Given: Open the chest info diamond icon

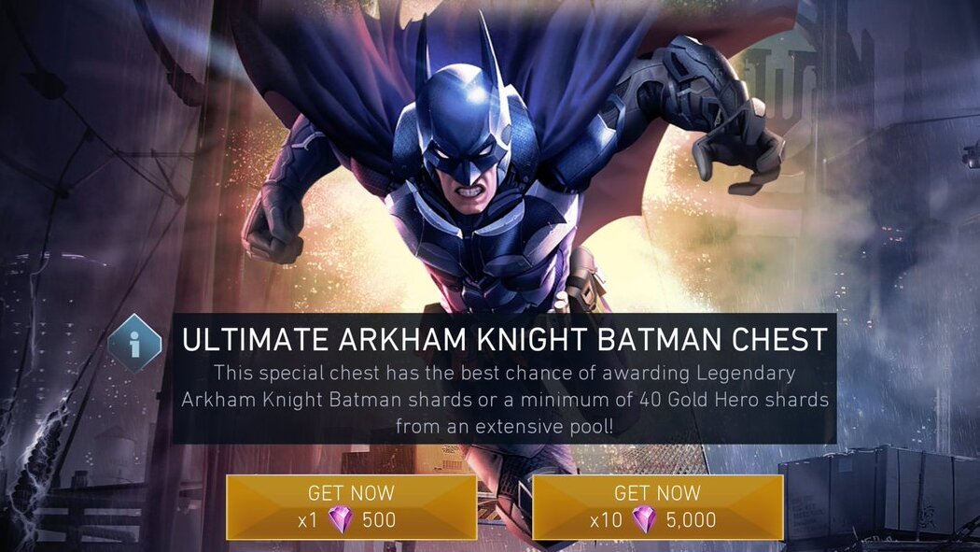Looking at the screenshot, I should coord(134,343).
